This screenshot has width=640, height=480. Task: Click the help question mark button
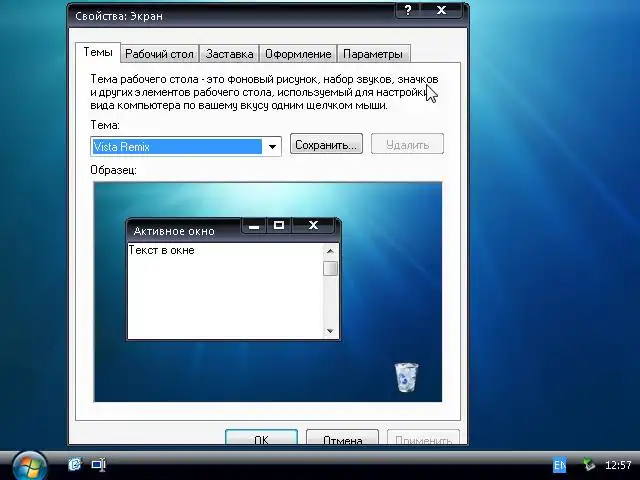pos(408,10)
